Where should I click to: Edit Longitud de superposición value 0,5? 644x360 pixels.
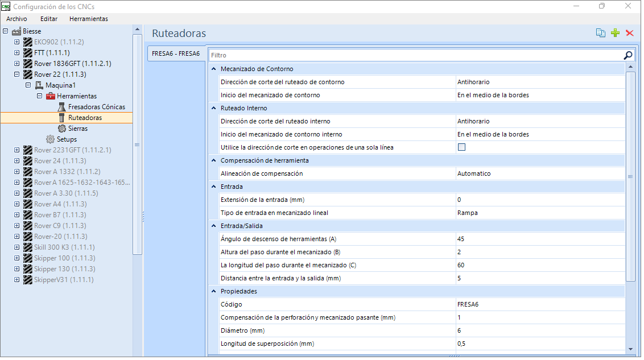point(540,344)
